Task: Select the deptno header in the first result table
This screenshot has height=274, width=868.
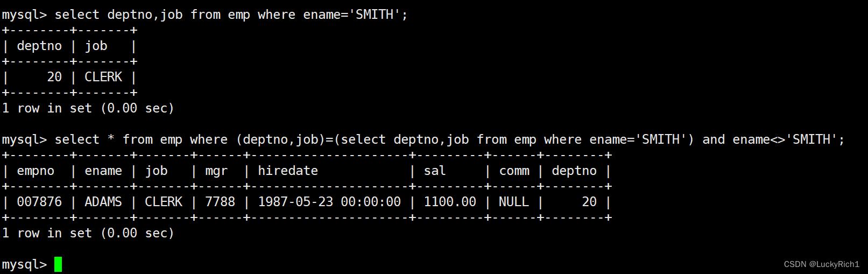Action: pos(39,46)
